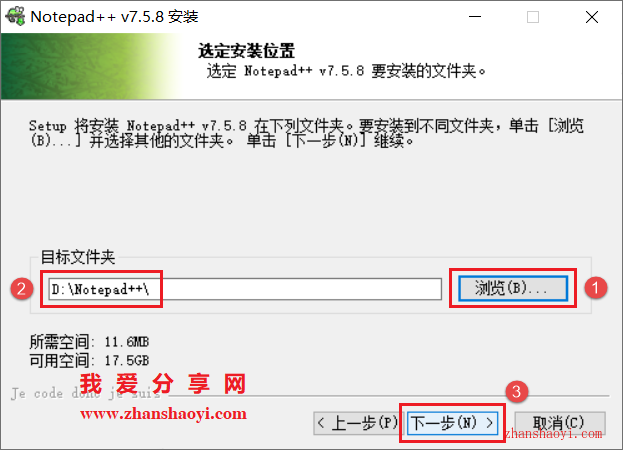Click the red circle marker numbered 2
The width and height of the screenshot is (623, 450).
21,288
